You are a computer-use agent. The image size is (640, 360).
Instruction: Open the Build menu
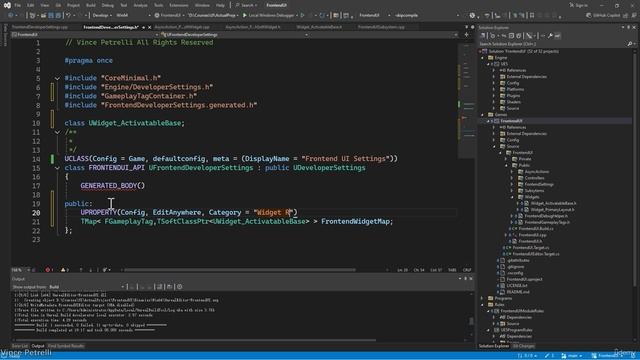point(91,5)
